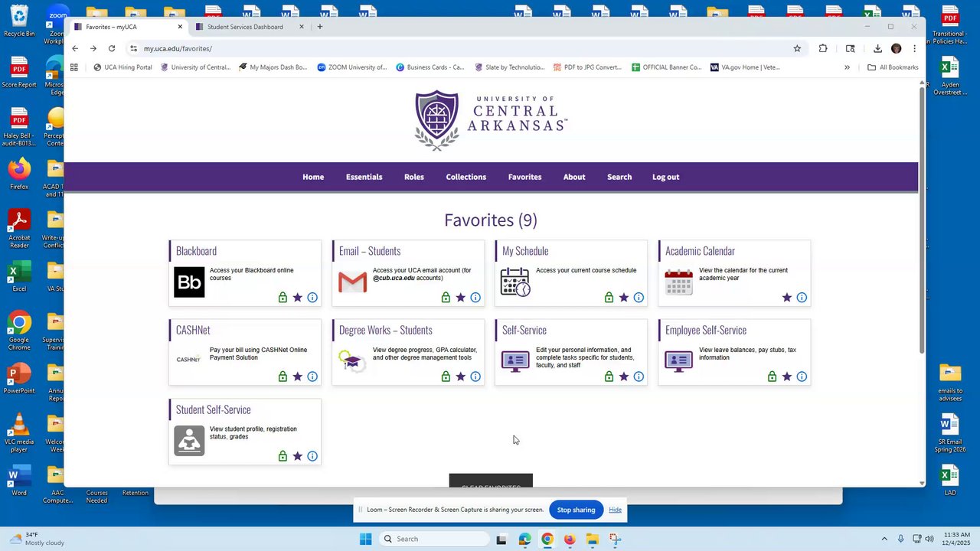Open Collections in the navigation bar
The image size is (980, 551).
tap(466, 177)
